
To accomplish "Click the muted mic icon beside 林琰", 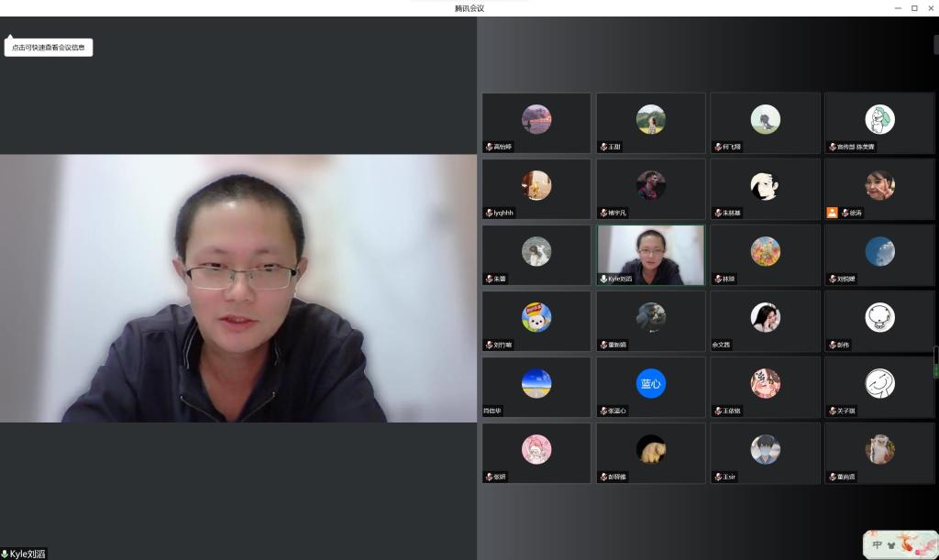I will click(717, 279).
